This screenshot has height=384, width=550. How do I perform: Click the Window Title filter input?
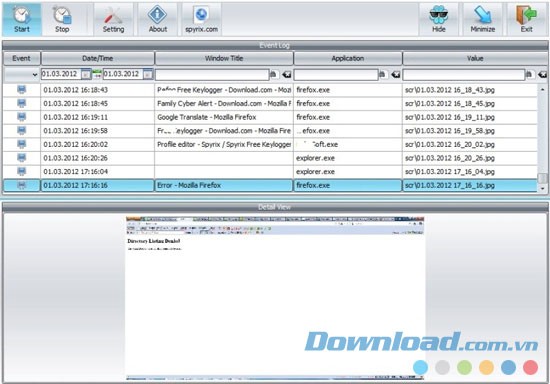tap(212, 75)
